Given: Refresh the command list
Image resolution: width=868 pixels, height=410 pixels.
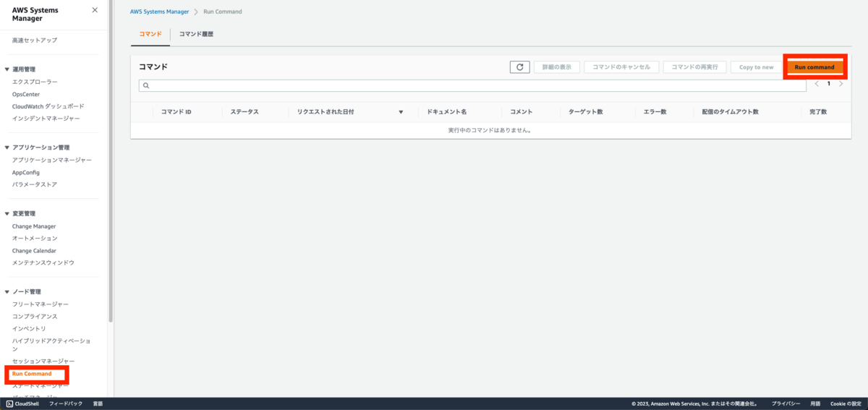Looking at the screenshot, I should point(519,67).
